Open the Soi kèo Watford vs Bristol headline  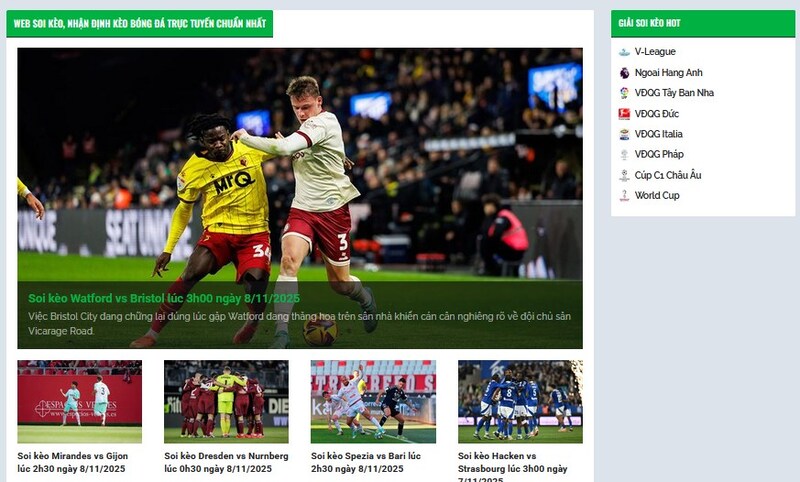click(x=164, y=298)
